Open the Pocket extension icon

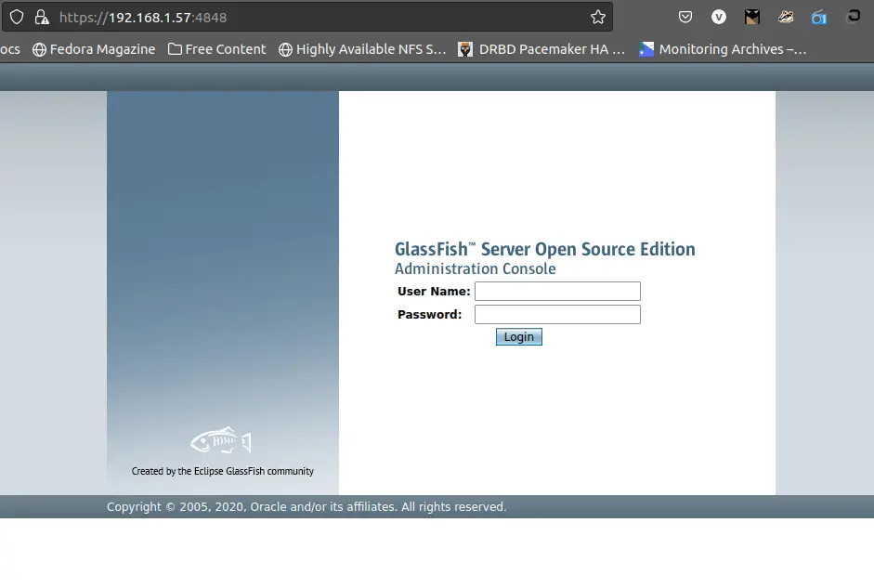(x=685, y=17)
